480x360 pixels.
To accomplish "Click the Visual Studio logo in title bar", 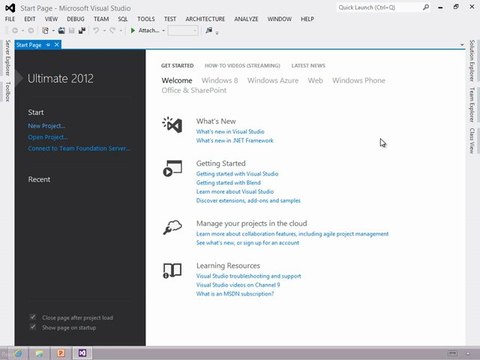I will 10,8.
